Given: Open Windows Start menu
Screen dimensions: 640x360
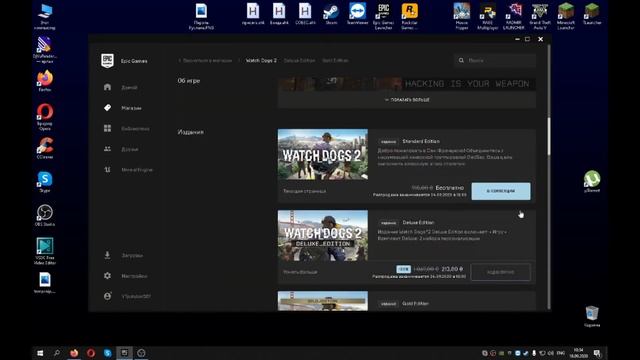Looking at the screenshot, I should tap(40, 353).
